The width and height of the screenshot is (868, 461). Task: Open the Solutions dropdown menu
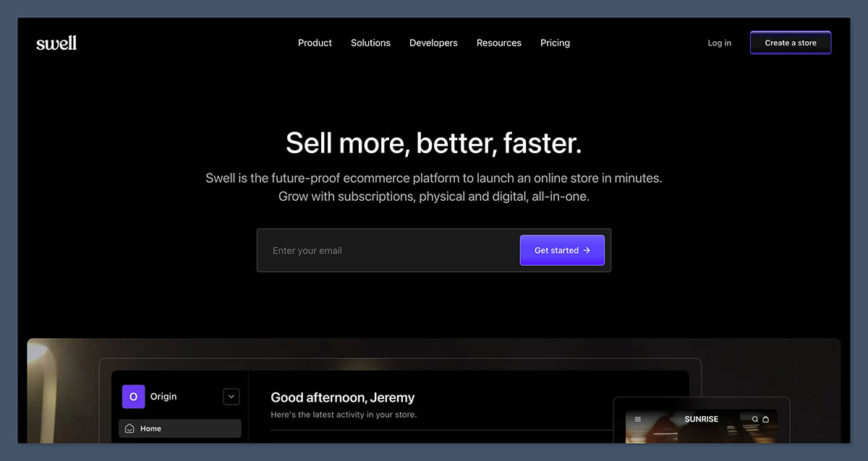click(x=370, y=43)
